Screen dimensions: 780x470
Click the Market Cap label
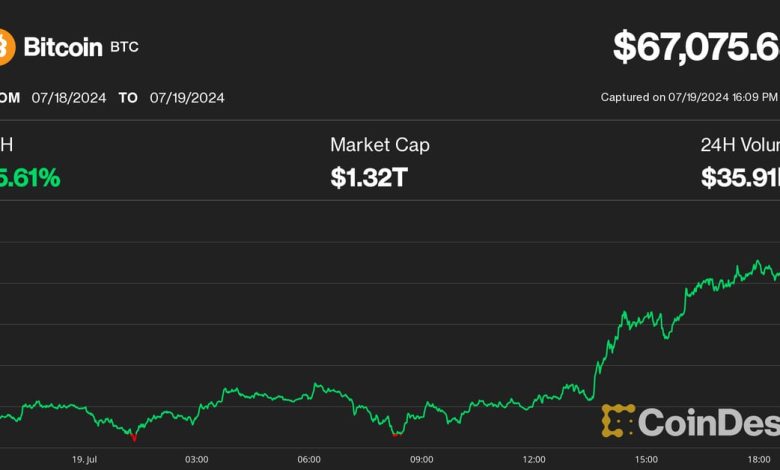pyautogui.click(x=380, y=145)
